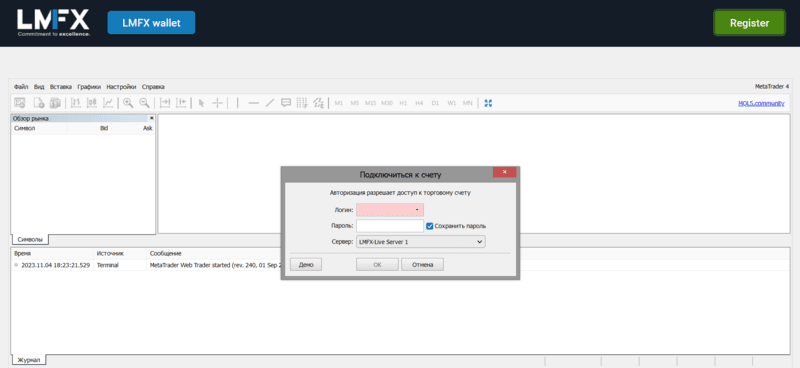Click the LMFX logo
Viewport: 800px width, 368px height.
pyautogui.click(x=54, y=22)
